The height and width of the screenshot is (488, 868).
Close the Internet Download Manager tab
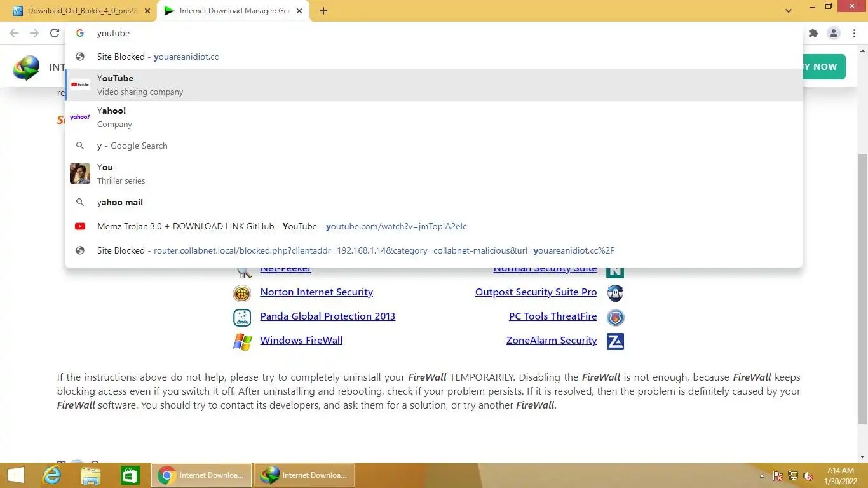[x=299, y=11]
